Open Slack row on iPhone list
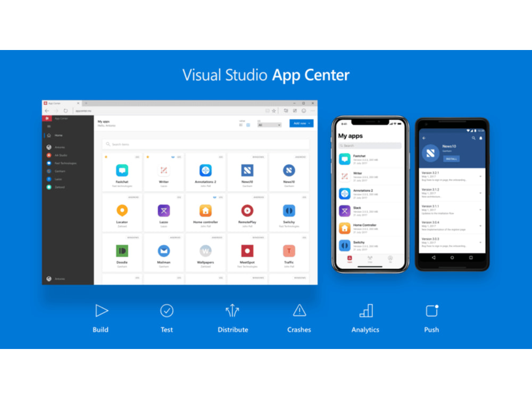 (370, 211)
